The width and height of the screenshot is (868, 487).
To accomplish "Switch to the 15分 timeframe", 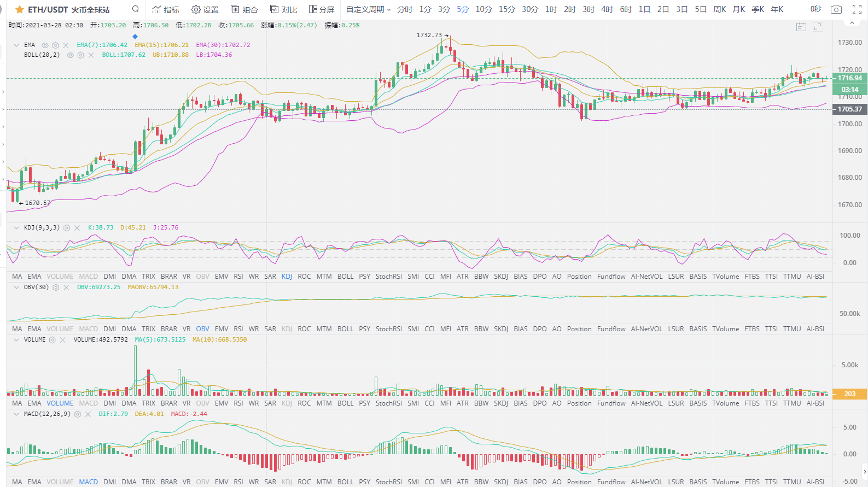I will [506, 10].
